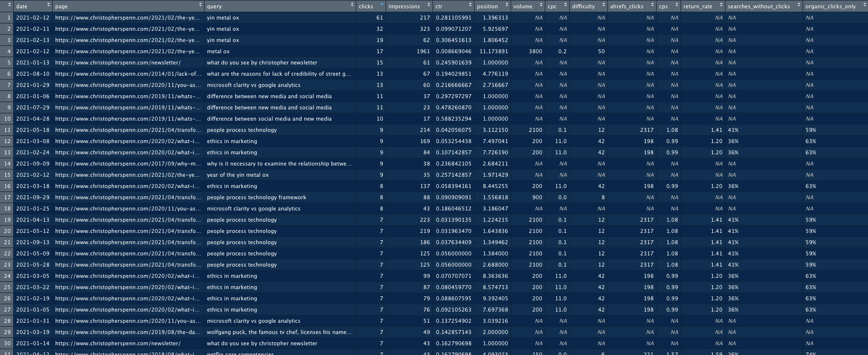Select the volume value 3800
Image resolution: width=868 pixels, height=355 pixels.
tap(536, 51)
